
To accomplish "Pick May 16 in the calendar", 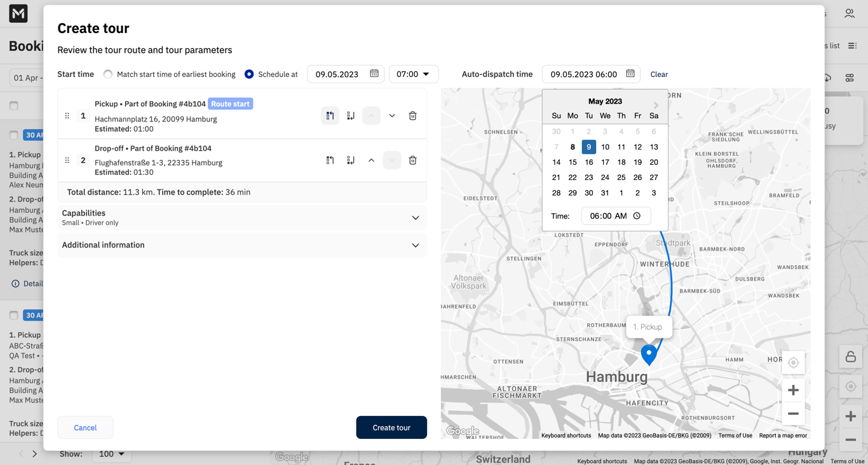I will tap(589, 162).
